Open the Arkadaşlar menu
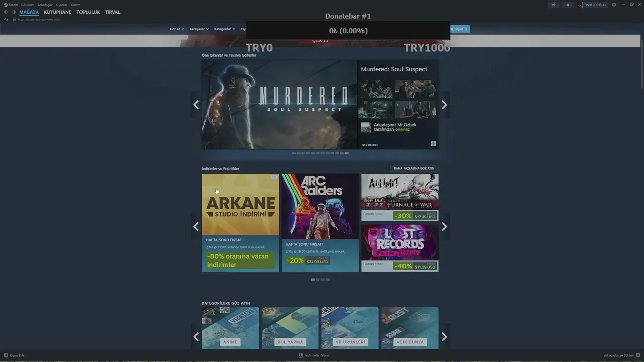644x362 pixels. coord(45,5)
